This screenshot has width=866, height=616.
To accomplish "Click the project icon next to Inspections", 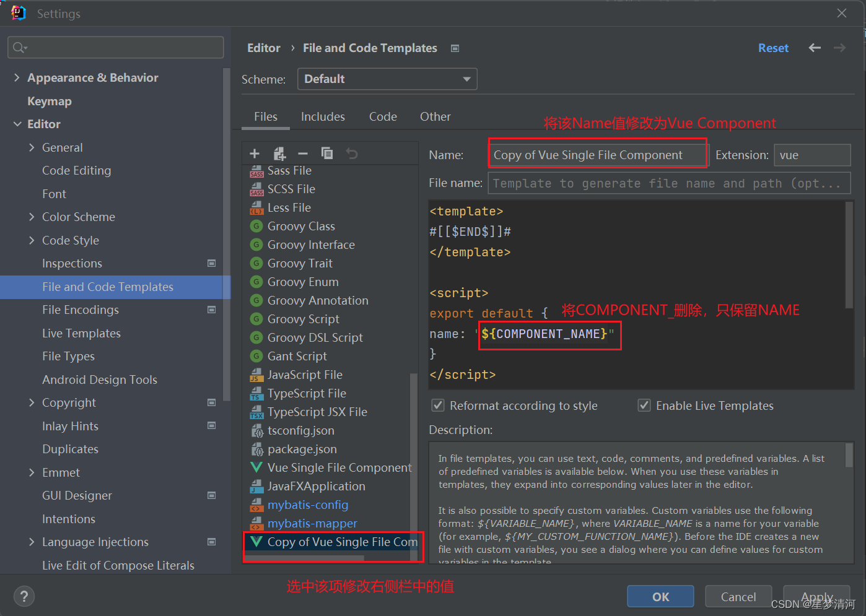I will tap(211, 263).
